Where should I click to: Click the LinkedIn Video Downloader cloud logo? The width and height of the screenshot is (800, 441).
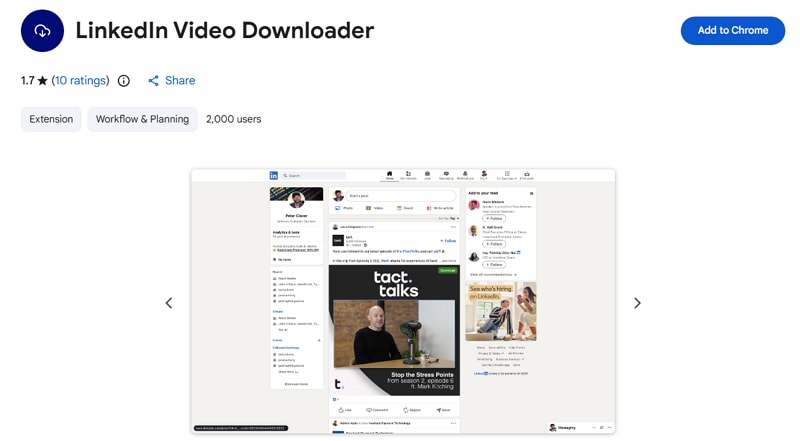coord(42,31)
